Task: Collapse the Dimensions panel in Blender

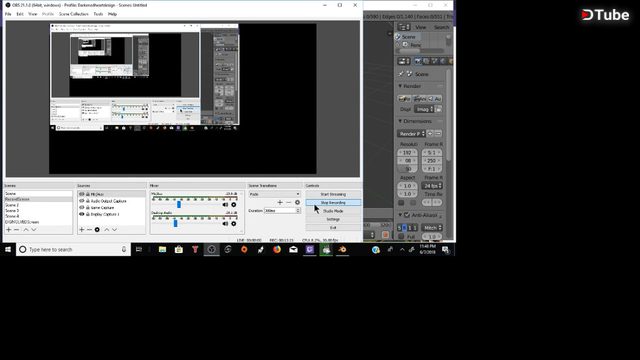Action: coord(400,121)
